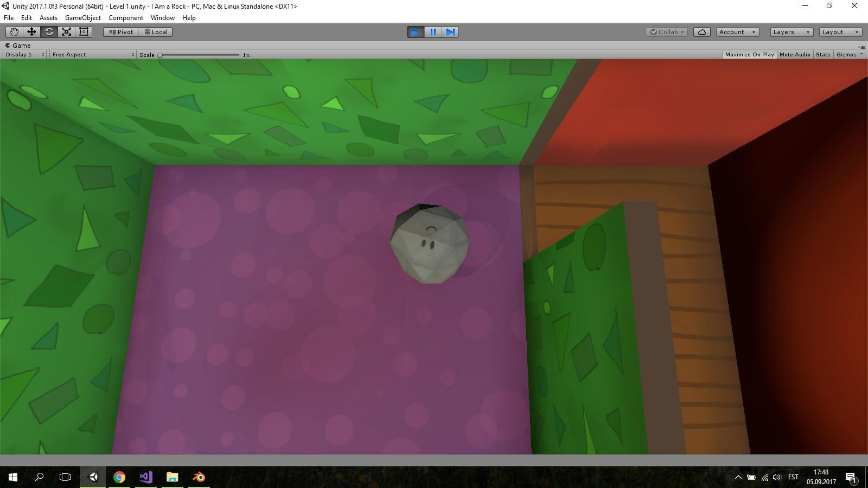Open the Windows notification center
The width and height of the screenshot is (868, 488).
pyautogui.click(x=851, y=477)
